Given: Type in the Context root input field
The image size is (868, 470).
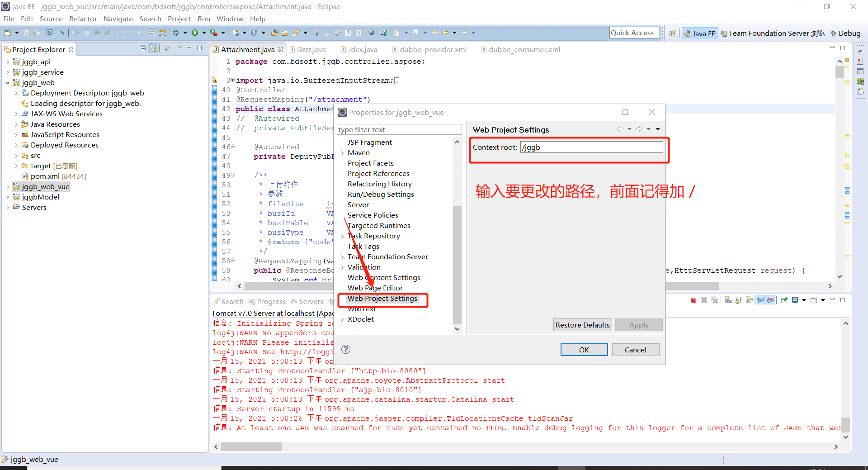Looking at the screenshot, I should (591, 147).
